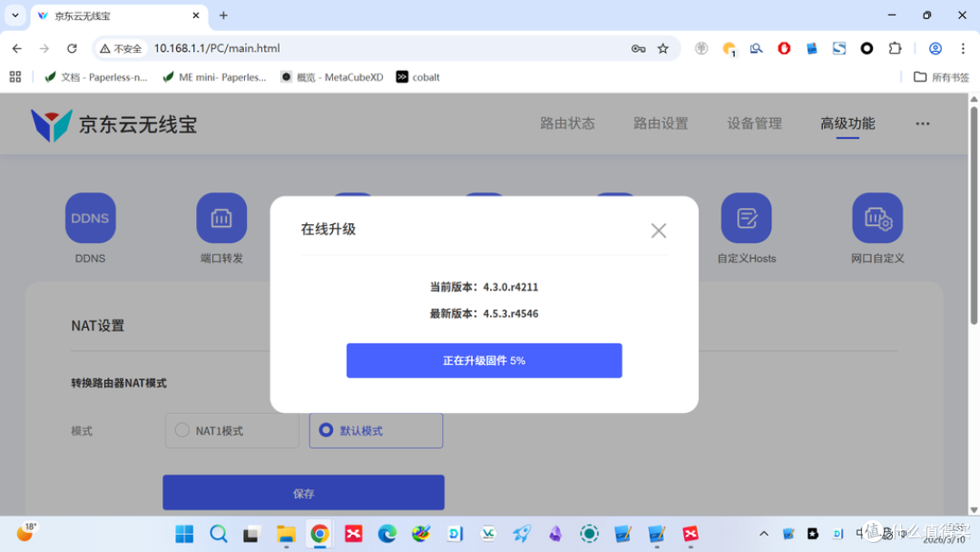Open the Chrome extensions puzzle icon

pyautogui.click(x=895, y=48)
